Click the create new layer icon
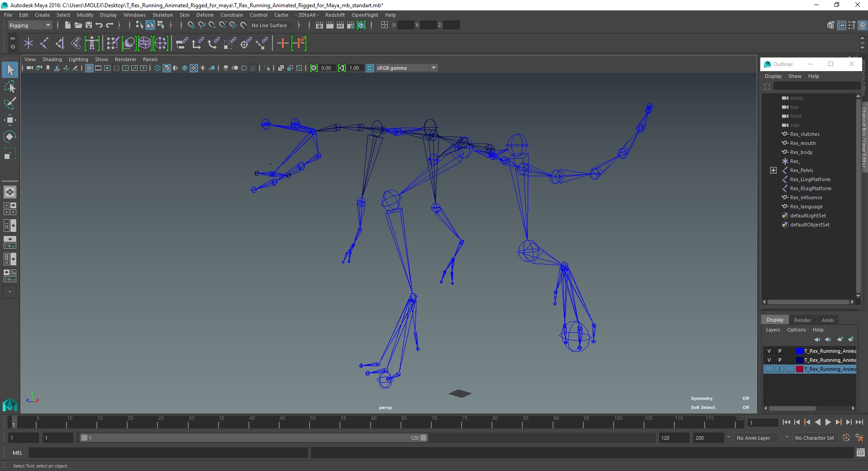The height and width of the screenshot is (471, 868). 840,339
